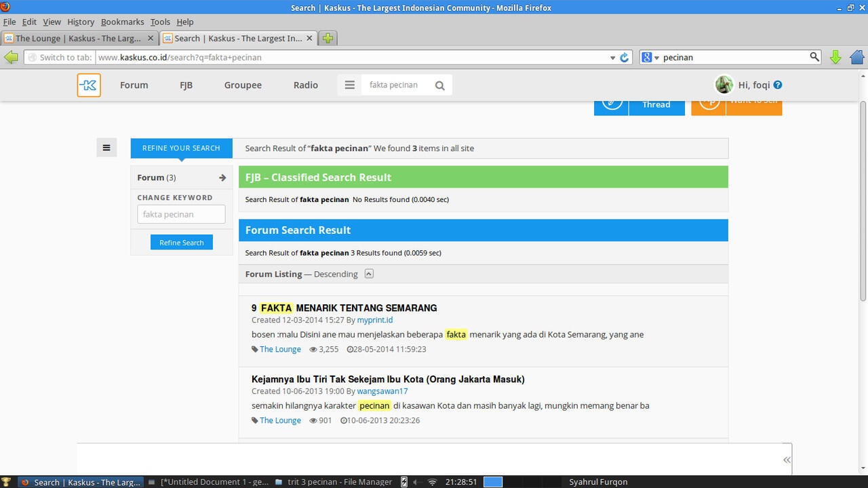Switch to Untitled Document gedit taskbar item
This screenshot has height=488, width=868.
click(208, 482)
